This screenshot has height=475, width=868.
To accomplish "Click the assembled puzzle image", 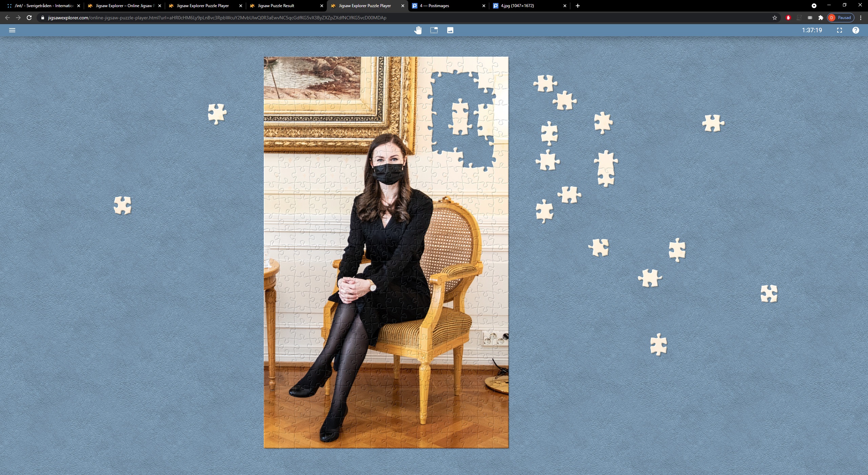I will tap(386, 252).
